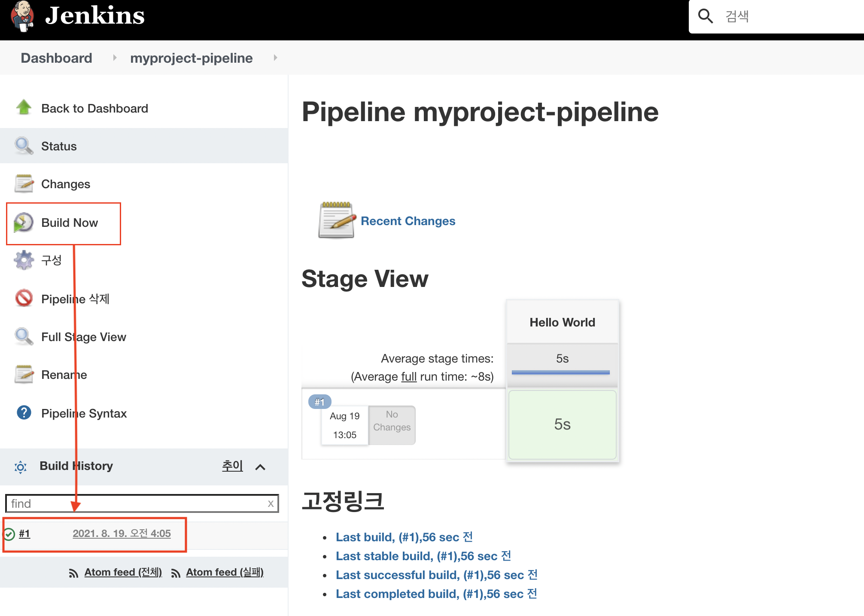Click the green up-arrow Back to Dashboard icon
The width and height of the screenshot is (864, 616).
click(x=24, y=107)
